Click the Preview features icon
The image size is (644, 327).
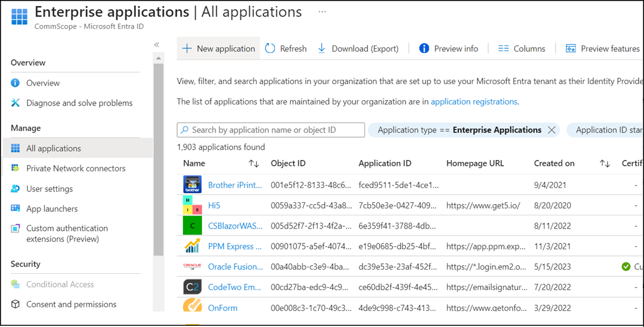pyautogui.click(x=571, y=48)
